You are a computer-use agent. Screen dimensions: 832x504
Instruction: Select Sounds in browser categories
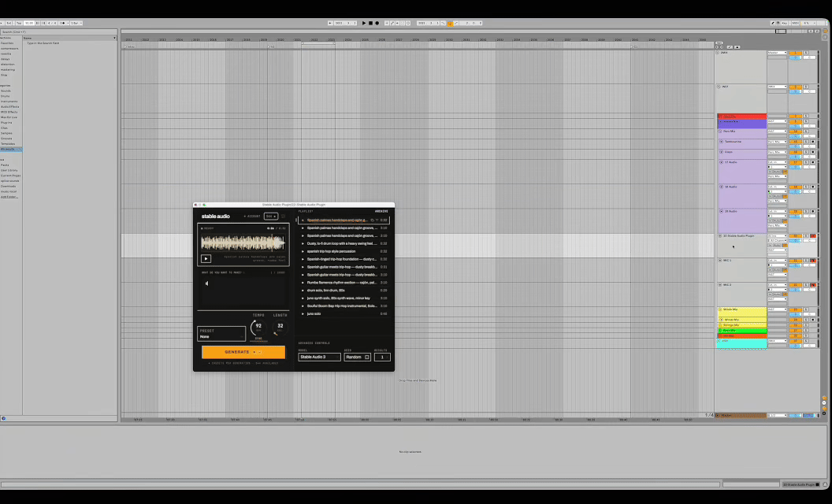point(6,91)
